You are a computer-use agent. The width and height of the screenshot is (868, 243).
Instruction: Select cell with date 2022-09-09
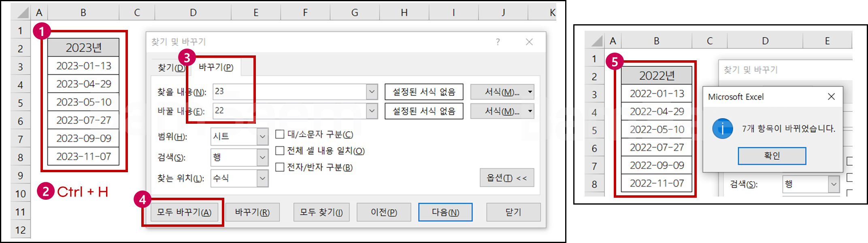pos(657,165)
